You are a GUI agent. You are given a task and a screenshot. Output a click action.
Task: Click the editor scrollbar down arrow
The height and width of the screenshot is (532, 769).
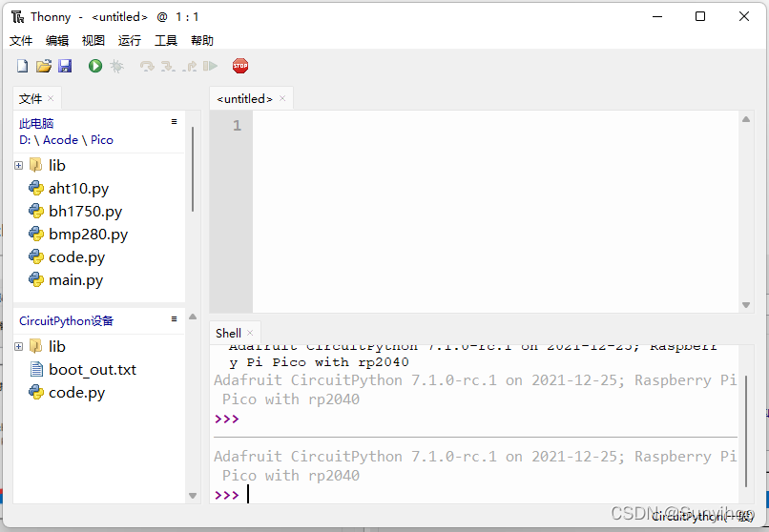746,305
